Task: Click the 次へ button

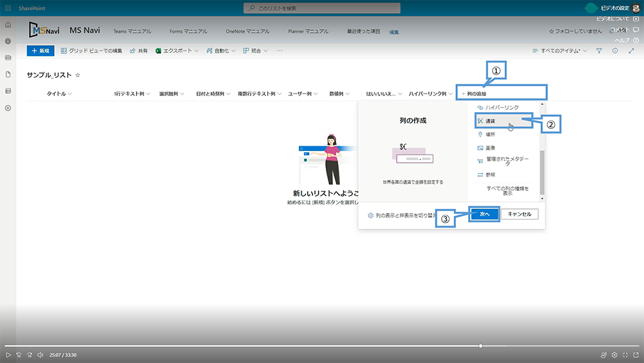Action: [484, 214]
